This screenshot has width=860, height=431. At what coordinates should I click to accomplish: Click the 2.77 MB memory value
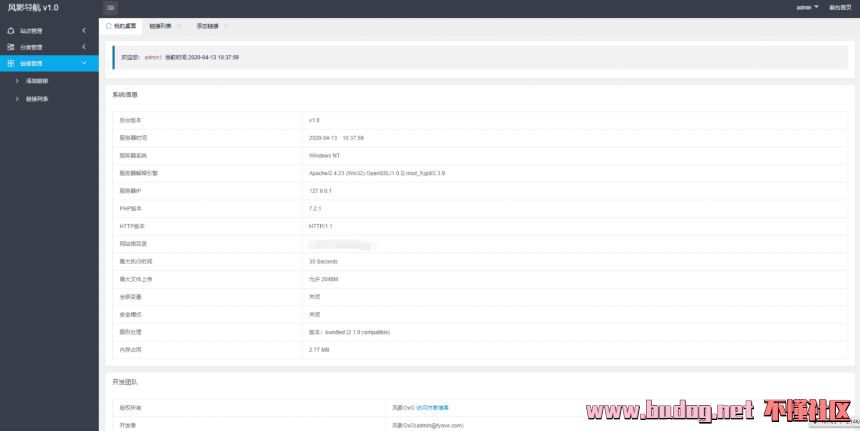click(x=319, y=350)
